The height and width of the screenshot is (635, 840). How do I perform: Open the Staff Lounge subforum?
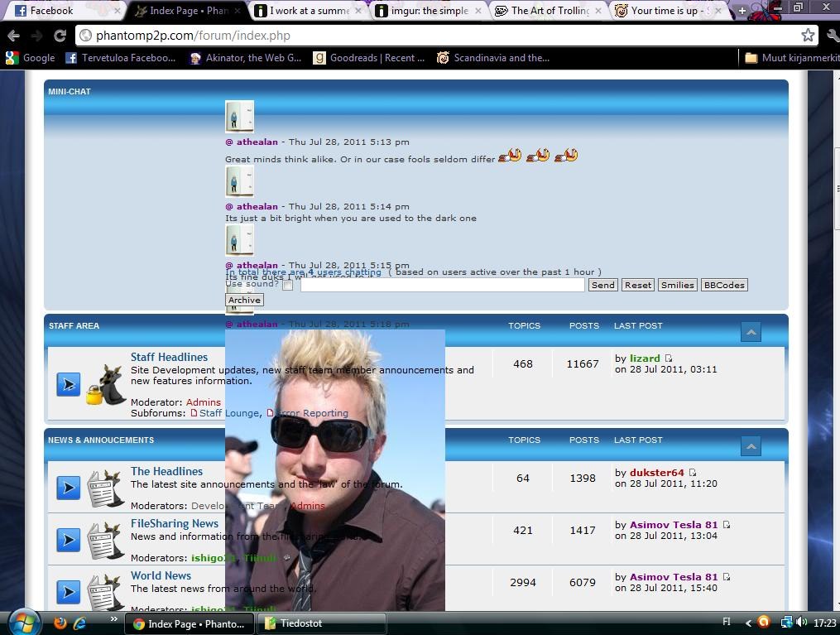(228, 413)
